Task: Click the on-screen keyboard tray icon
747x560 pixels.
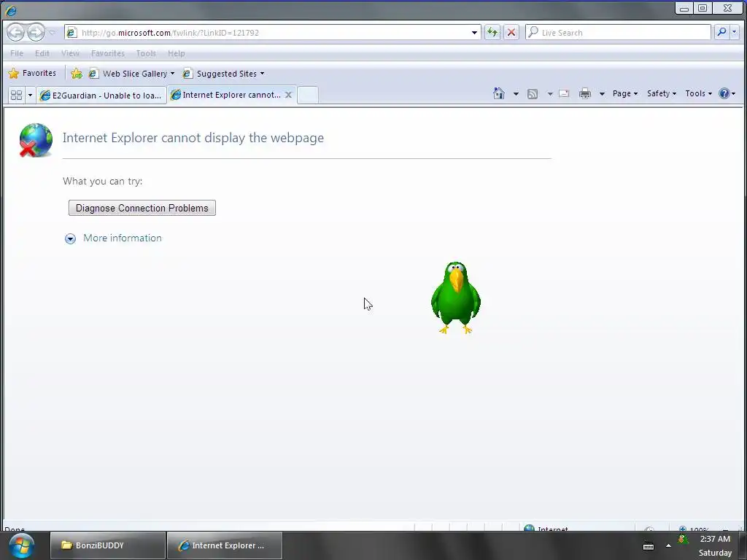Action: (648, 546)
